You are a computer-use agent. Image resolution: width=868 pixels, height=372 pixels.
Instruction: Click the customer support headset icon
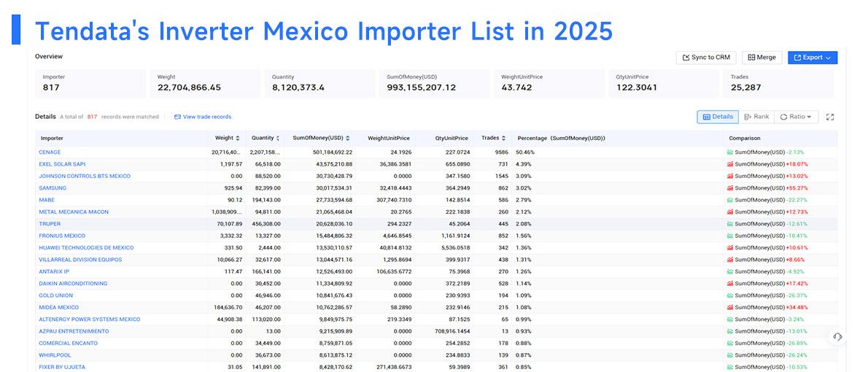837,337
